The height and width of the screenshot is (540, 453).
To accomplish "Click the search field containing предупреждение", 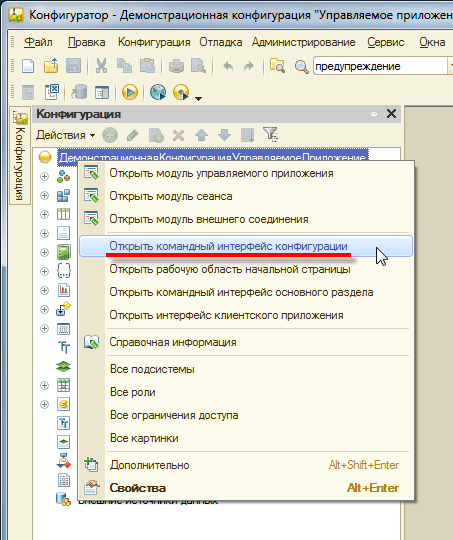I will [x=380, y=66].
